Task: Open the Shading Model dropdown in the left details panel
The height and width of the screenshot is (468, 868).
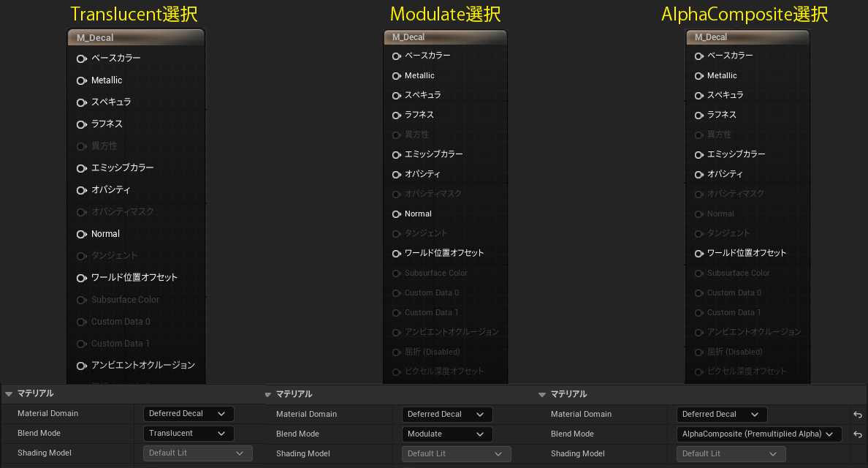Action: (197, 453)
